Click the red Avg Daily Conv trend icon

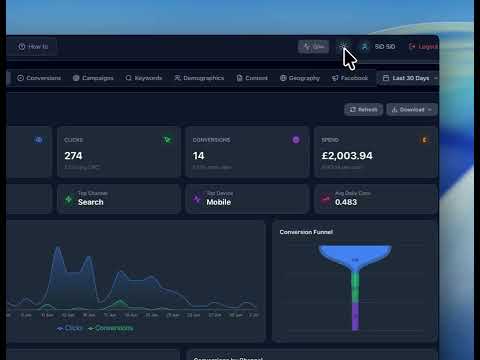click(326, 199)
